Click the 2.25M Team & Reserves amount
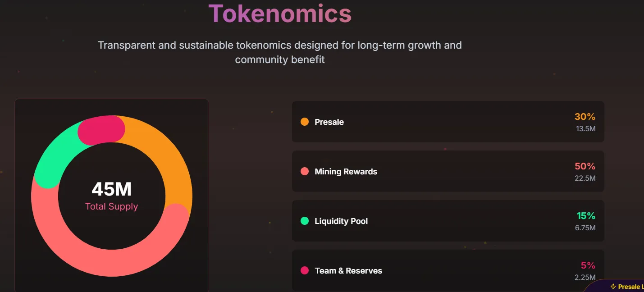The width and height of the screenshot is (644, 292). pos(585,277)
